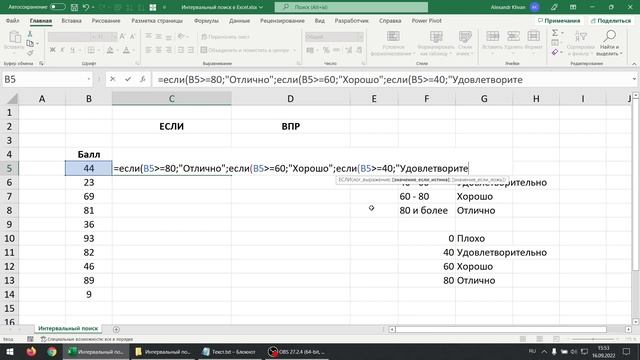Viewport: 640px width, 360px height.
Task: Cancel formula entry with the X icon
Action: click(x=113, y=79)
